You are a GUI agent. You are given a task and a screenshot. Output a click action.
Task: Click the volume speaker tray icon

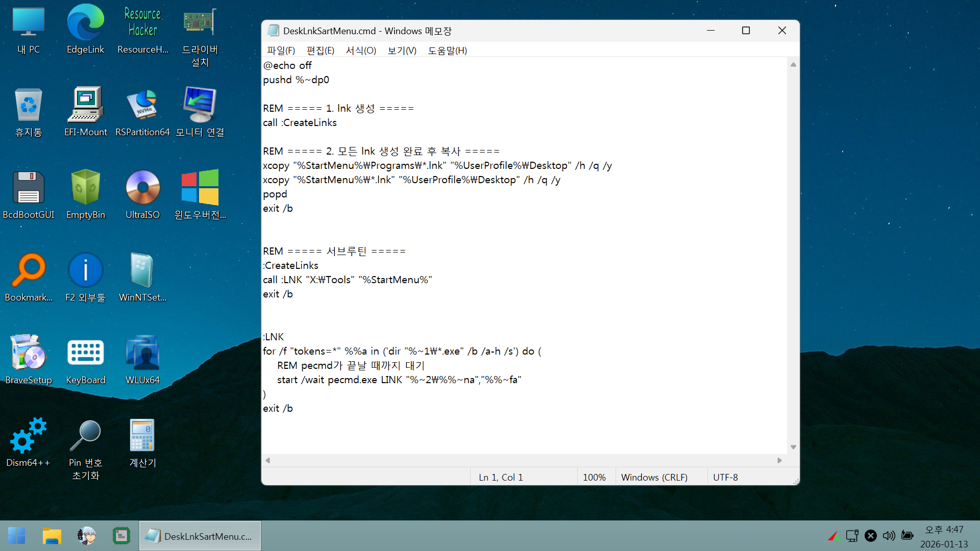(889, 536)
